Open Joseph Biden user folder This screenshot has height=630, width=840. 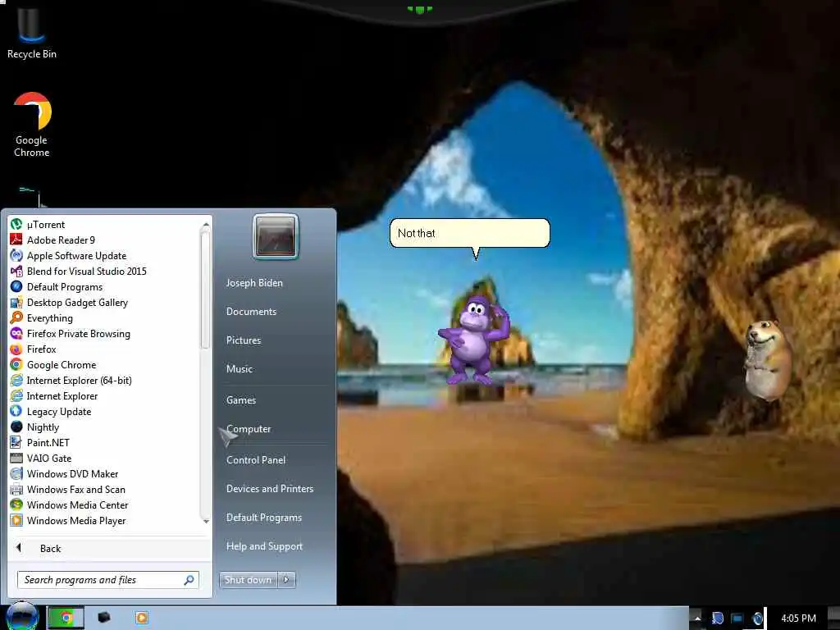254,283
